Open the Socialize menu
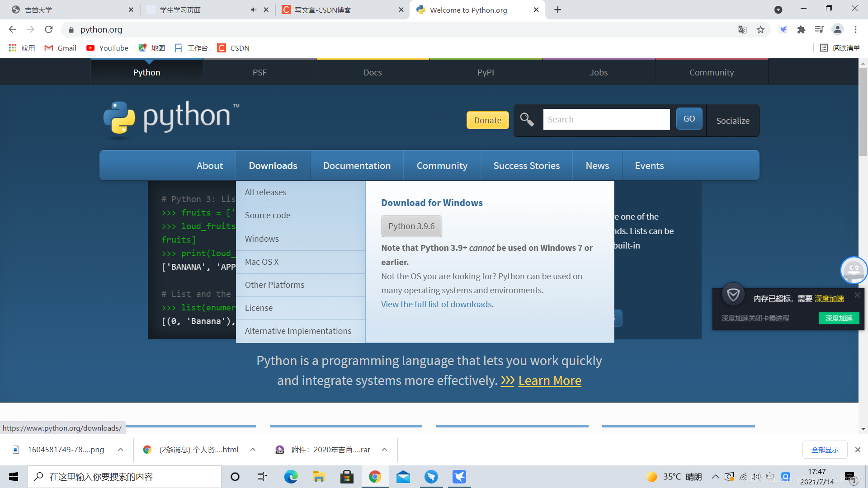Screen dimensions: 868x488 732,121
